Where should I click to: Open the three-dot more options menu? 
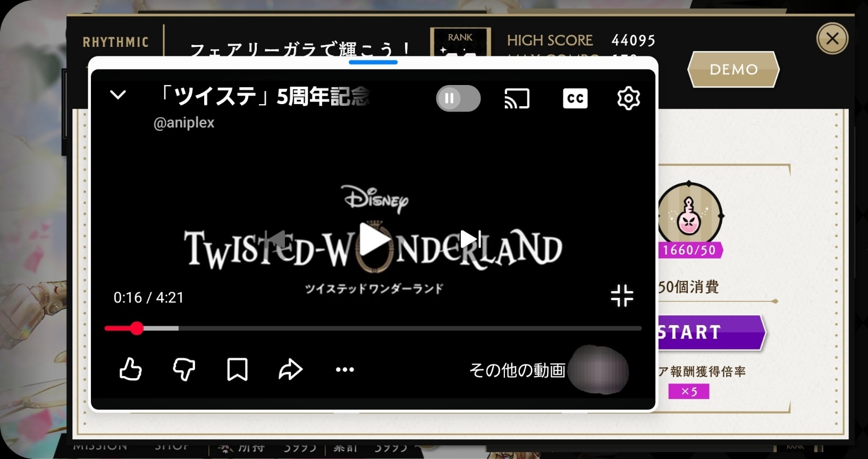344,370
